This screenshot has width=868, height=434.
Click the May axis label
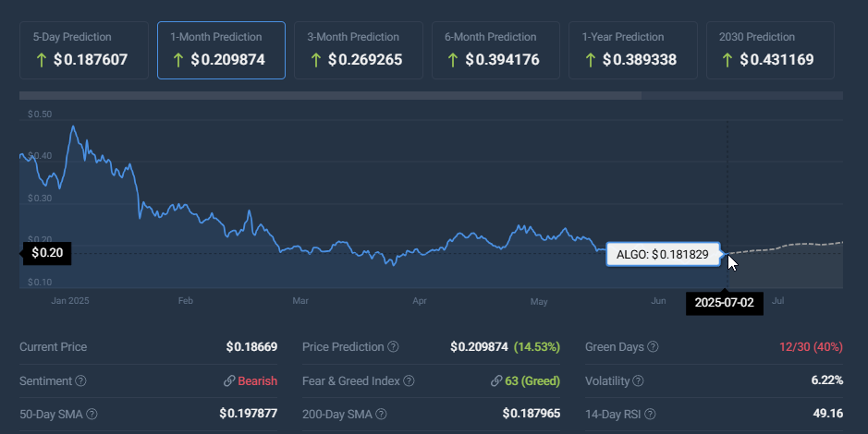coord(539,301)
